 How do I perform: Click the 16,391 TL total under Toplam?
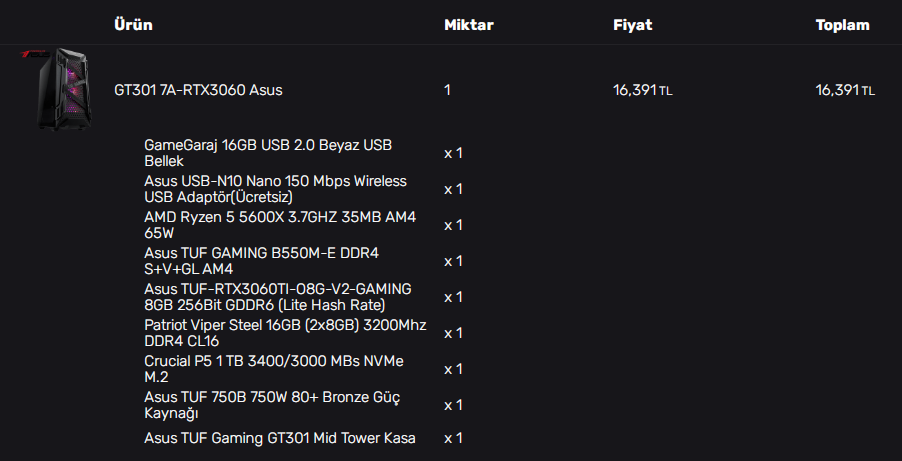point(845,90)
